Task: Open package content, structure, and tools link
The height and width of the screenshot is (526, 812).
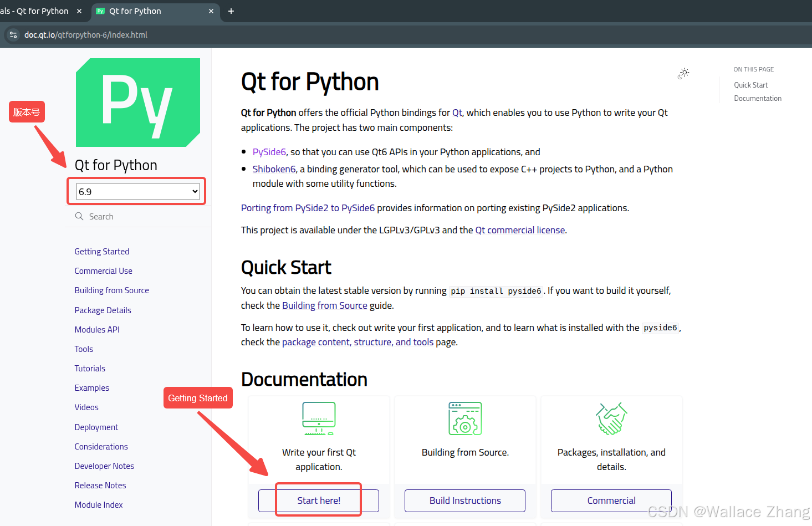Action: pyautogui.click(x=358, y=342)
